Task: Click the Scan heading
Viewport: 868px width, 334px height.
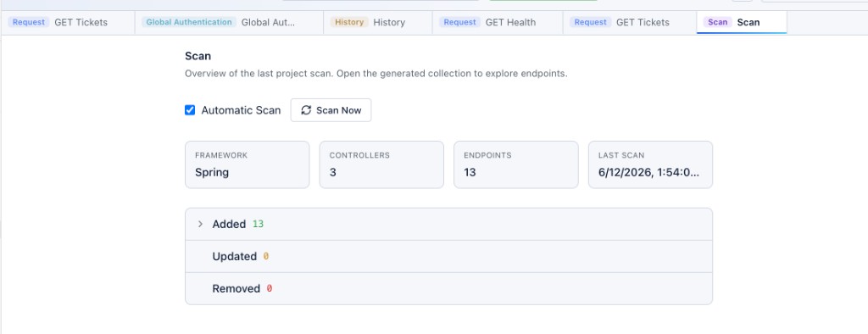Action: point(198,56)
